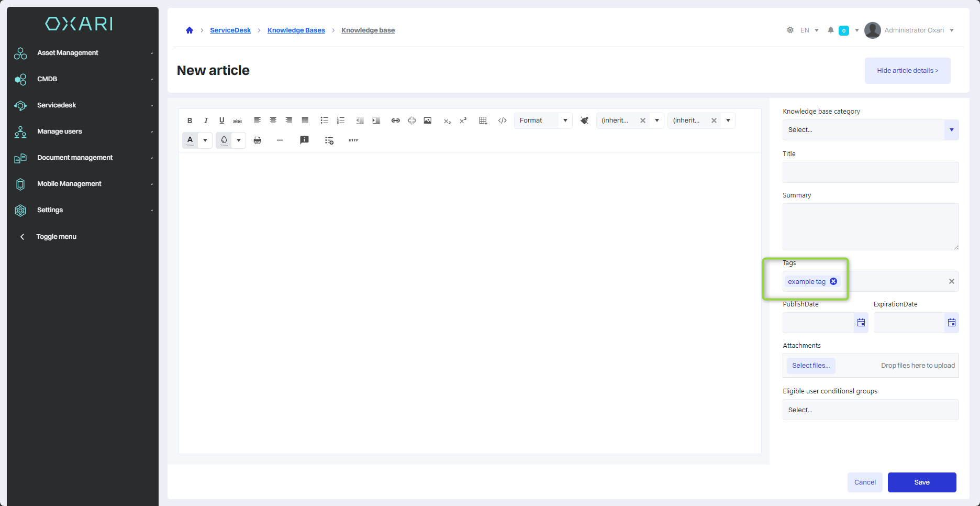Insert hyperlink using the link icon

(x=396, y=120)
